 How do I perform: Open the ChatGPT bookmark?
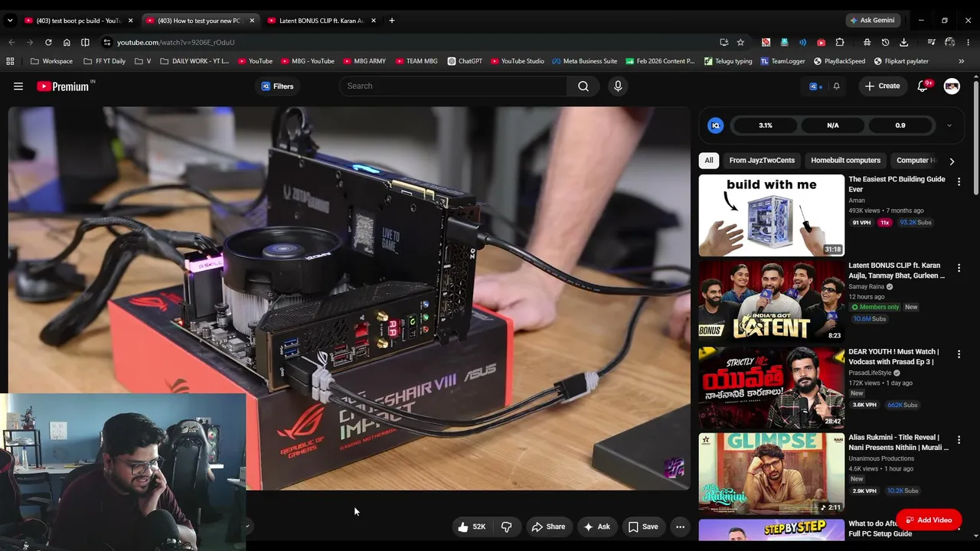click(465, 61)
